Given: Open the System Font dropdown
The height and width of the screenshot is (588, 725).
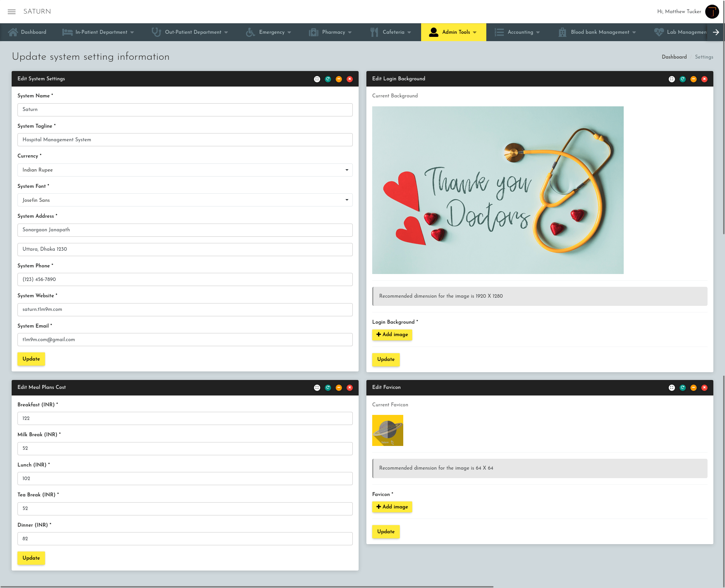Looking at the screenshot, I should tap(347, 200).
